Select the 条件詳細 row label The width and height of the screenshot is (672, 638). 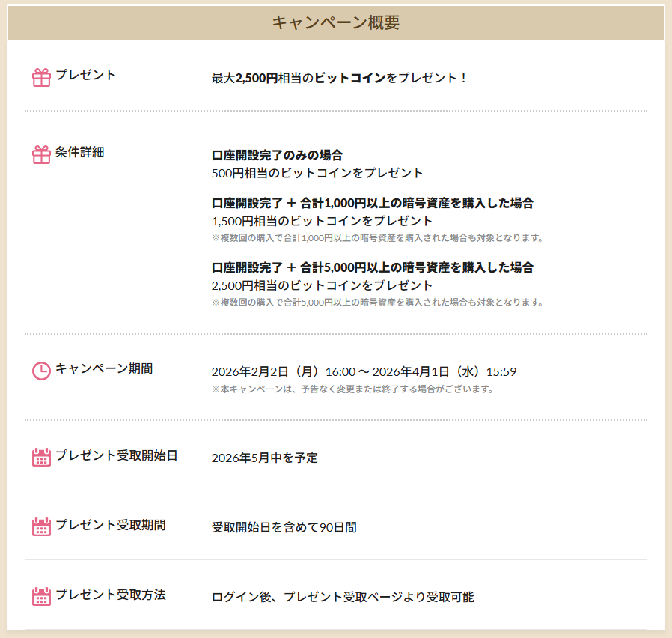(x=79, y=152)
